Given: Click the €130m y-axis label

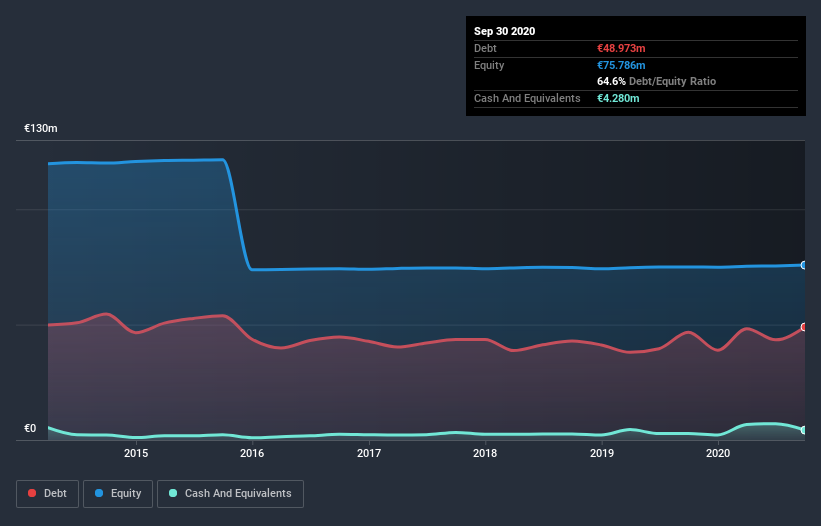Looking at the screenshot, I should pos(41,128).
